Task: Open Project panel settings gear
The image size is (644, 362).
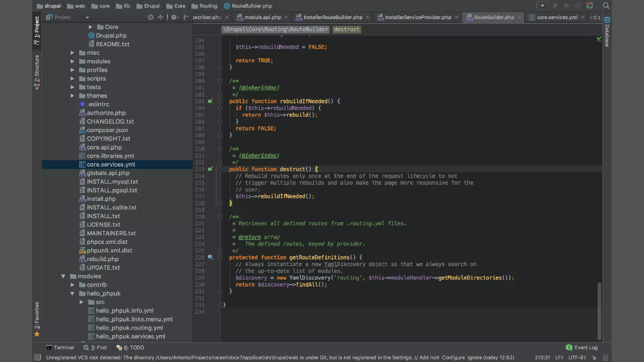Action: (174, 17)
